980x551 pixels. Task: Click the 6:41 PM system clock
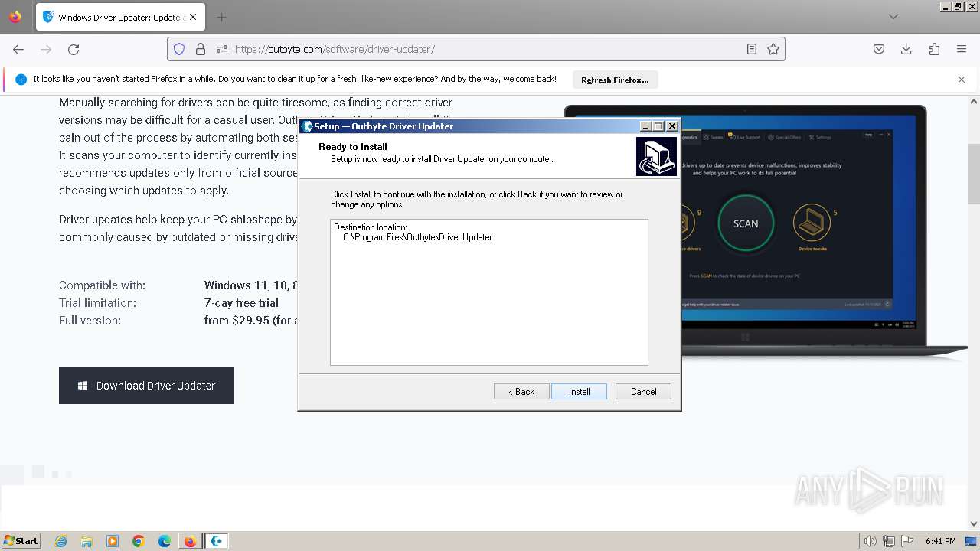[940, 541]
